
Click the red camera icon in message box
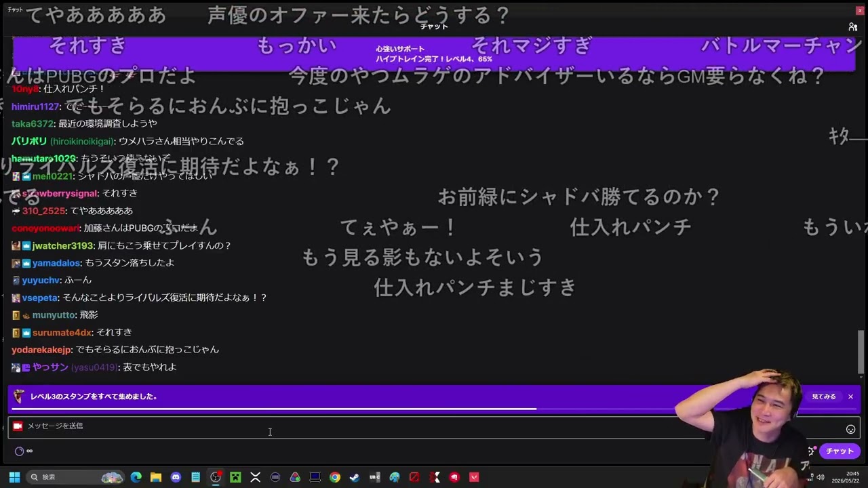click(x=18, y=426)
